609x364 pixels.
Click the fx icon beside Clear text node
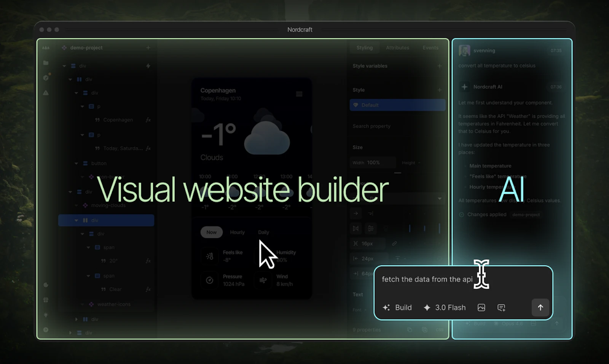[x=148, y=289]
